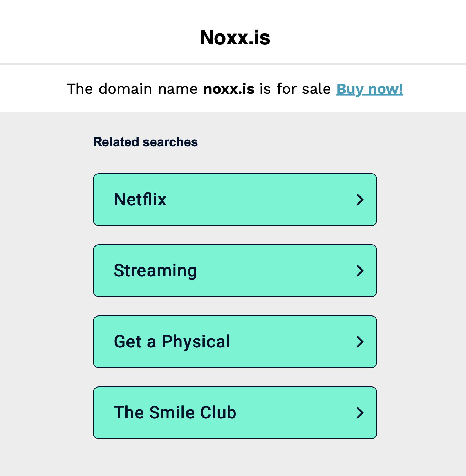Open the Streaming related search
Image resolution: width=466 pixels, height=476 pixels.
click(235, 271)
